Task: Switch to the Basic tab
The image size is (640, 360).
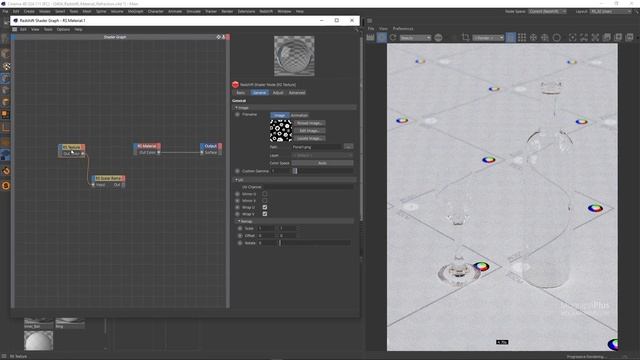Action: [241, 93]
